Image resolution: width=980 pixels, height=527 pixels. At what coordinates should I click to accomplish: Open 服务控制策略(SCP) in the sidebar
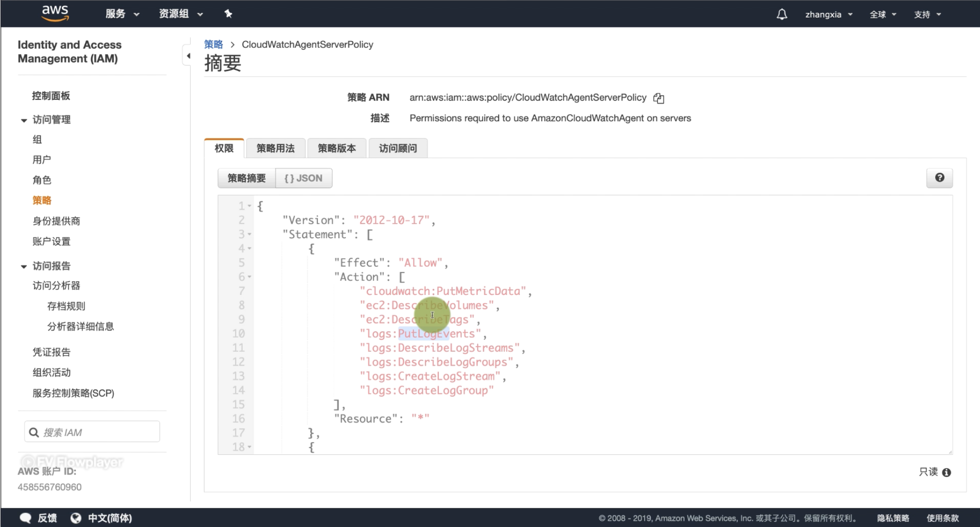[73, 393]
